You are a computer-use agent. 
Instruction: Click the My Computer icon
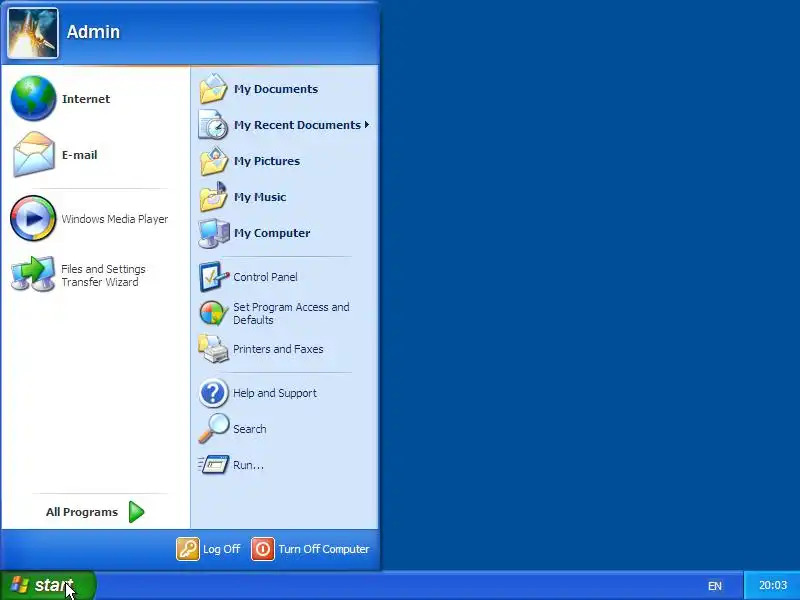[214, 233]
